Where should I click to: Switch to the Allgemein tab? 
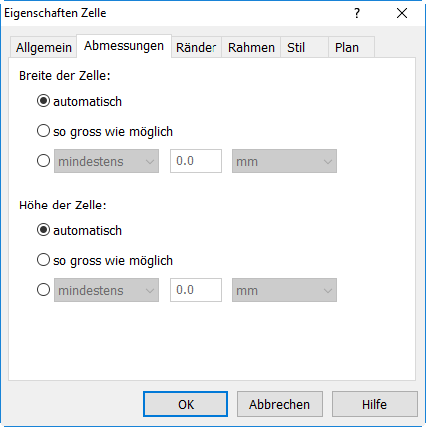(x=44, y=48)
